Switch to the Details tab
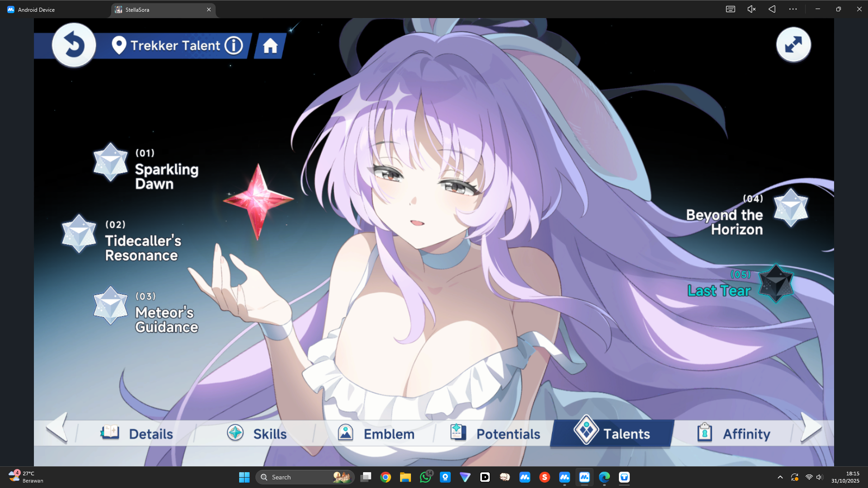This screenshot has height=488, width=868. 137,434
